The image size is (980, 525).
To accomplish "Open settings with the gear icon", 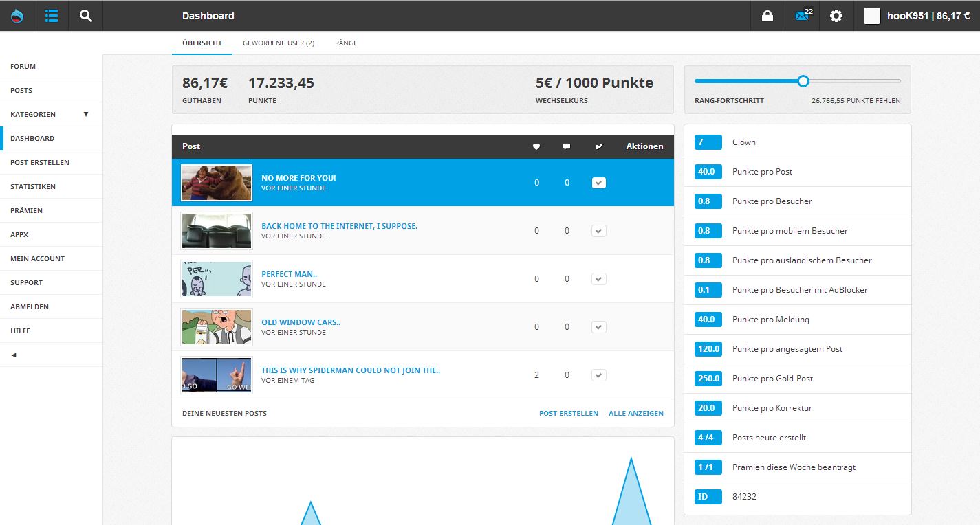I will [x=836, y=16].
